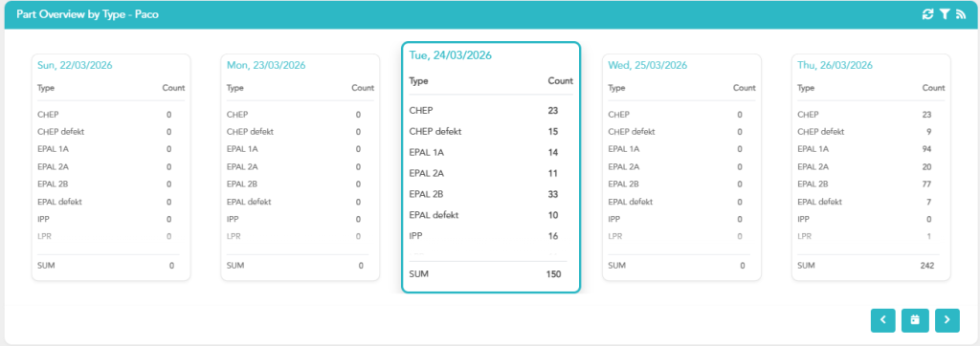Click Part Overview by Type - Paco title

pyautogui.click(x=87, y=14)
